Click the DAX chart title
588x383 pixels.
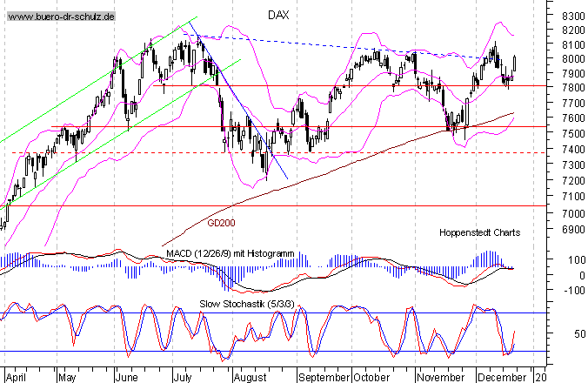tap(278, 16)
